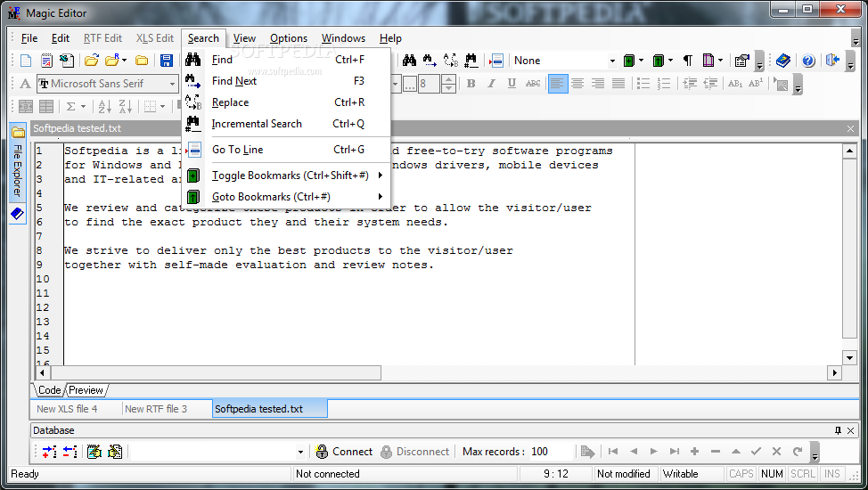Open the Microsoft Sans Serif font dropdown

tap(172, 84)
